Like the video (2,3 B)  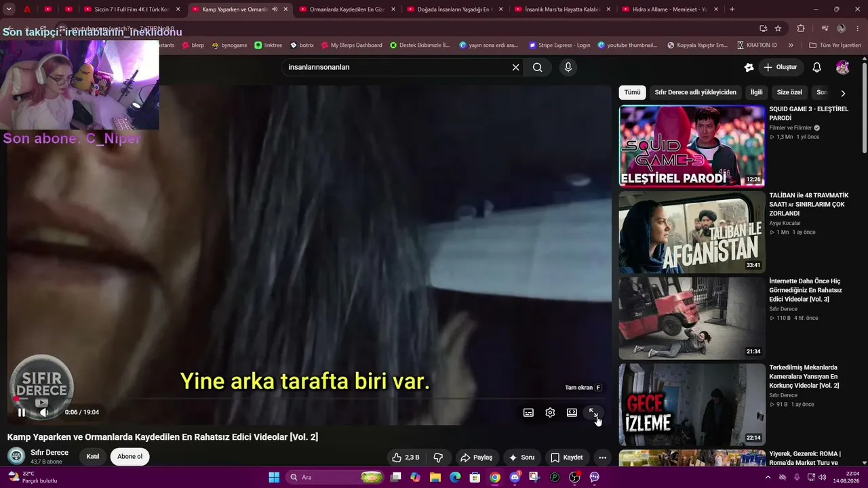click(x=406, y=457)
